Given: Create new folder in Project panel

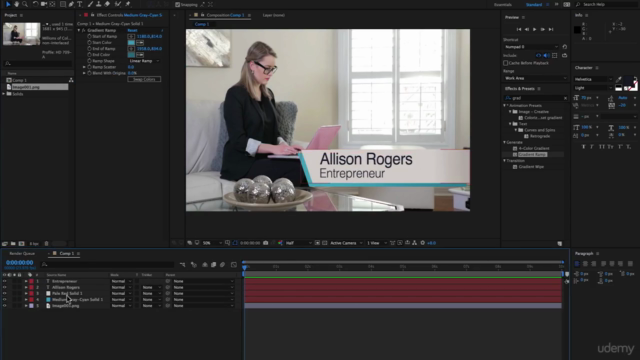Looking at the screenshot, I should click(x=13, y=244).
